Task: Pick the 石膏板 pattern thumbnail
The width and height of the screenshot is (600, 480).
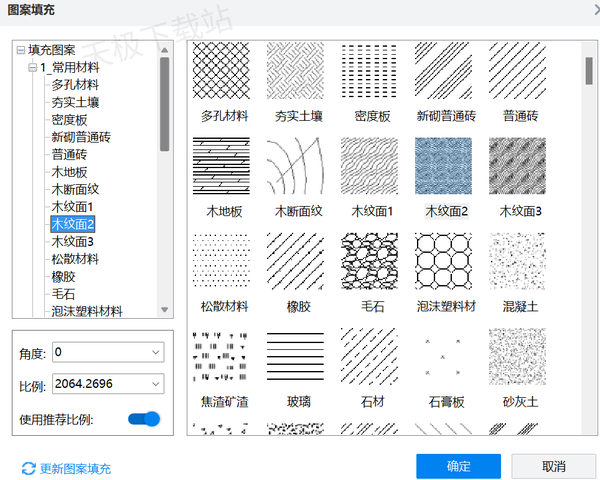Action: pyautogui.click(x=444, y=356)
